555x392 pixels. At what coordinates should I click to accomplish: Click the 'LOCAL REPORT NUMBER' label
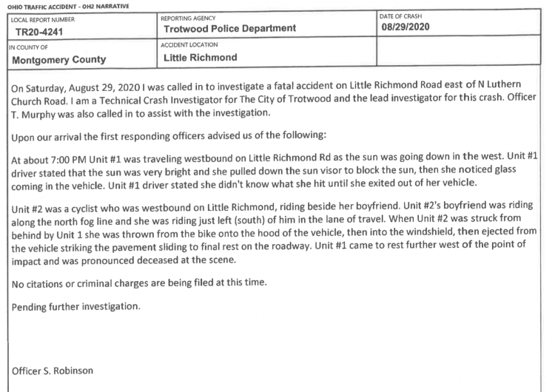[43, 19]
